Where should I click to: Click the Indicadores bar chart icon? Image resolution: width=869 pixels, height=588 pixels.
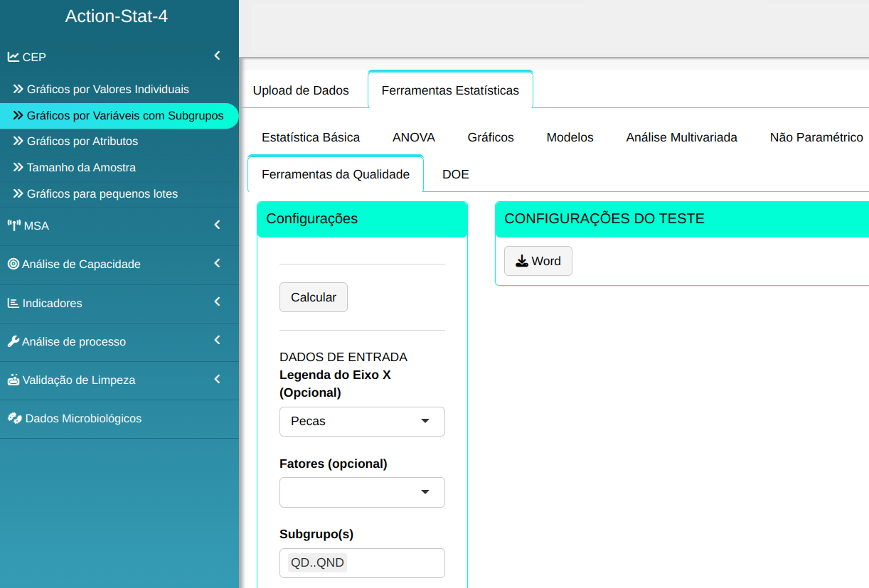tap(14, 303)
